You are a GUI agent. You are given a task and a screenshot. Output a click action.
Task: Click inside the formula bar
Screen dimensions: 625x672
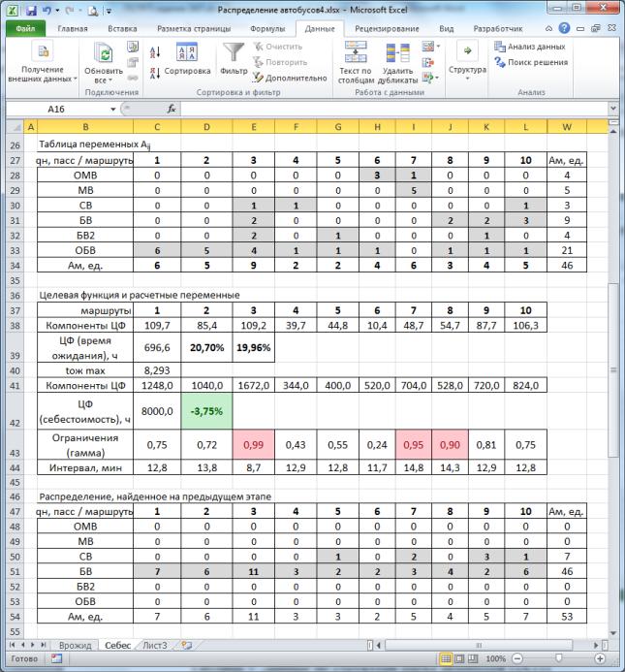(x=394, y=109)
